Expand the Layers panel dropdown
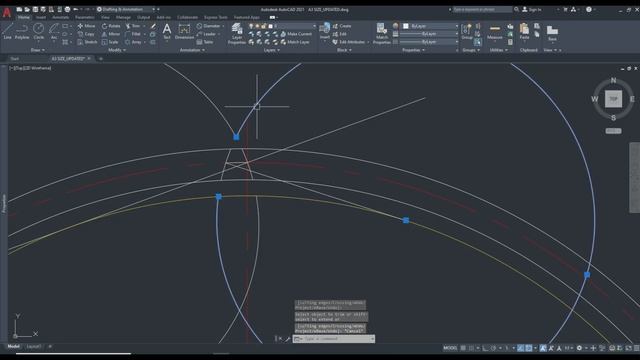The image size is (640, 360). 271,50
